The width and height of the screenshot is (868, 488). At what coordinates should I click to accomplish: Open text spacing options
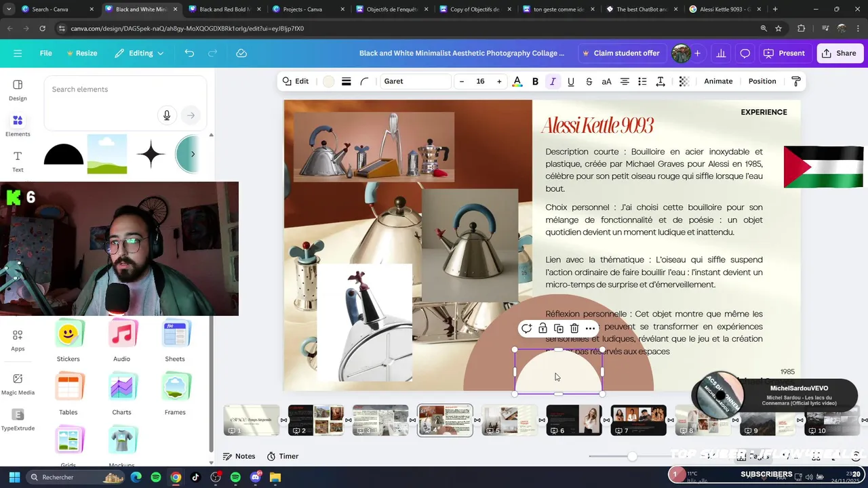click(x=660, y=81)
